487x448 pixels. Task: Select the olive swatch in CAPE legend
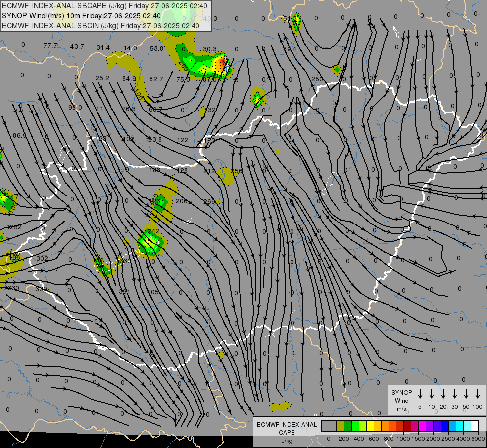(x=340, y=426)
